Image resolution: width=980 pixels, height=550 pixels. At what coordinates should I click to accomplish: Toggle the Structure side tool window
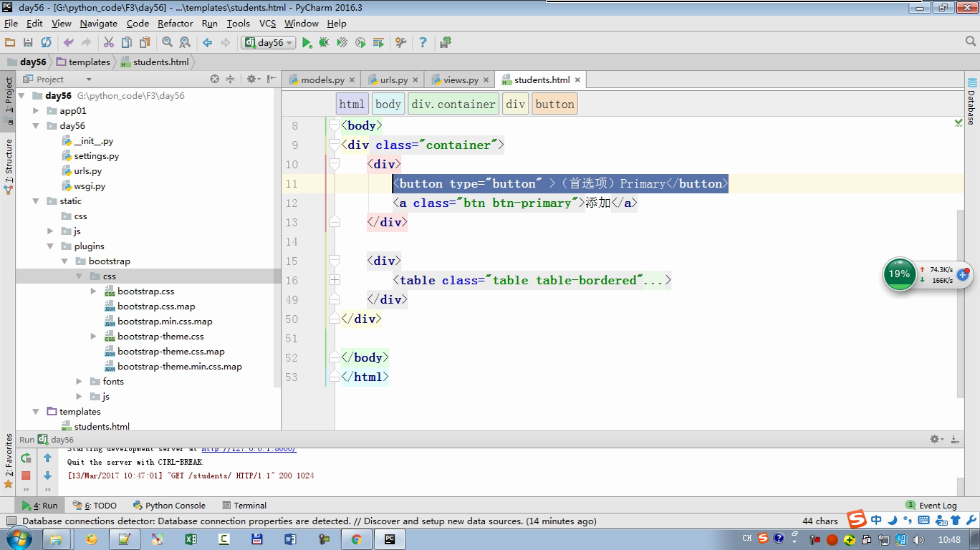(9, 166)
